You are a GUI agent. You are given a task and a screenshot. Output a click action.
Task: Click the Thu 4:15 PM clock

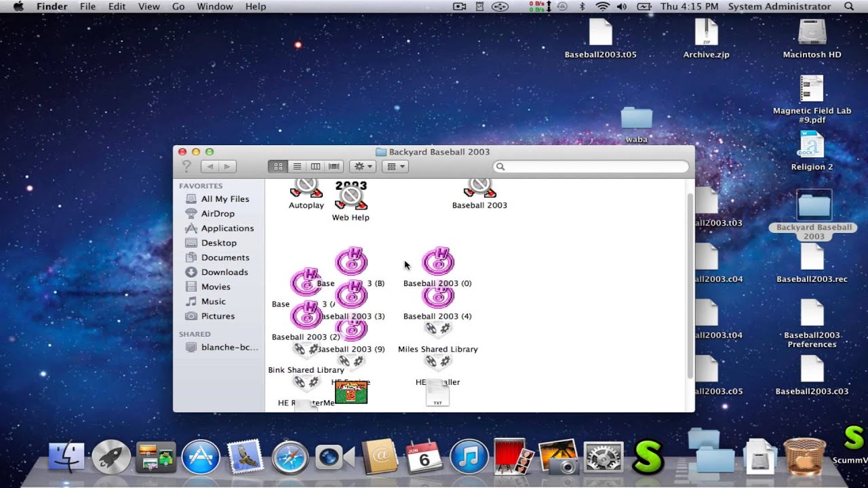click(x=689, y=7)
